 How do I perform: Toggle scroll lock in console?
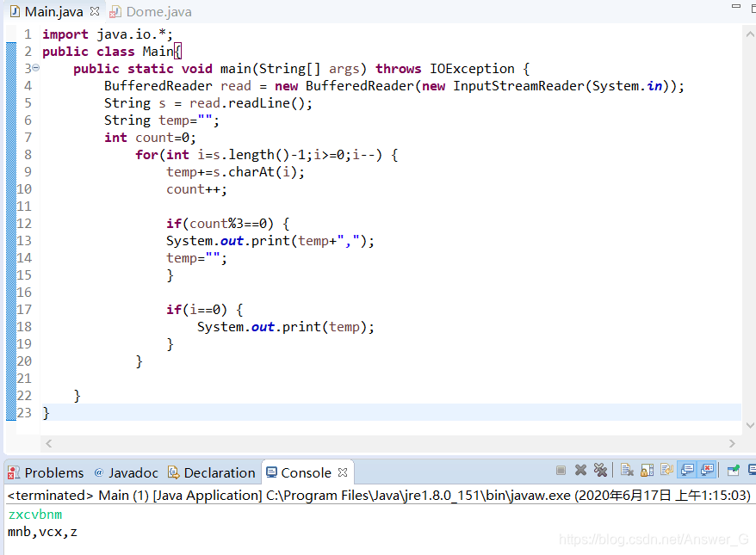[647, 470]
